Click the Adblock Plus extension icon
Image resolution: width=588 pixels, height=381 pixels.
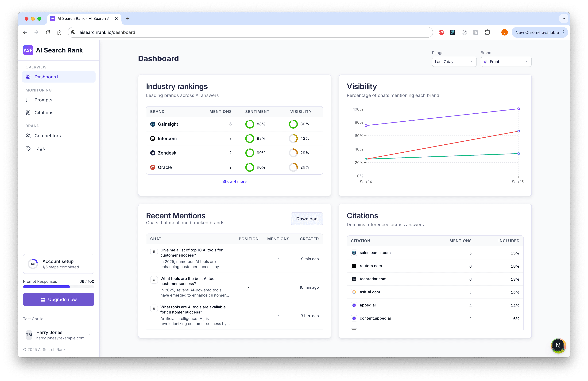441,32
